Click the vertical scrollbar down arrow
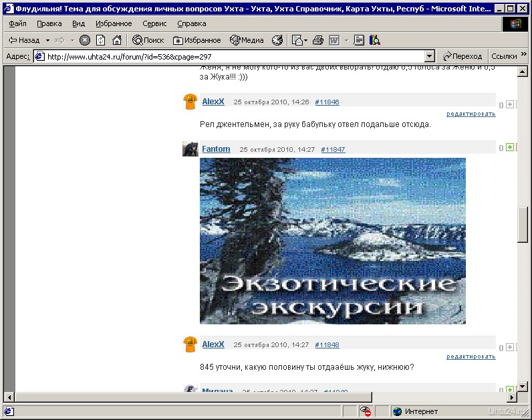 (x=522, y=387)
